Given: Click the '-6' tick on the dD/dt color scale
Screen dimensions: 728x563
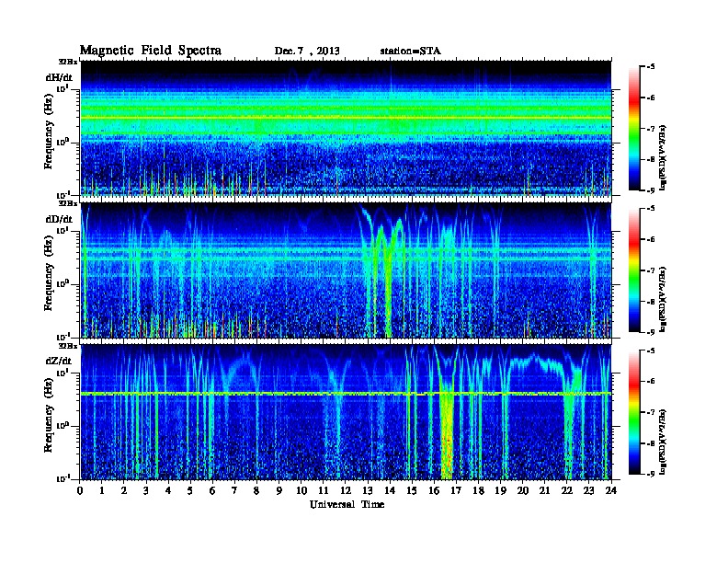Looking at the screenshot, I should [651, 239].
